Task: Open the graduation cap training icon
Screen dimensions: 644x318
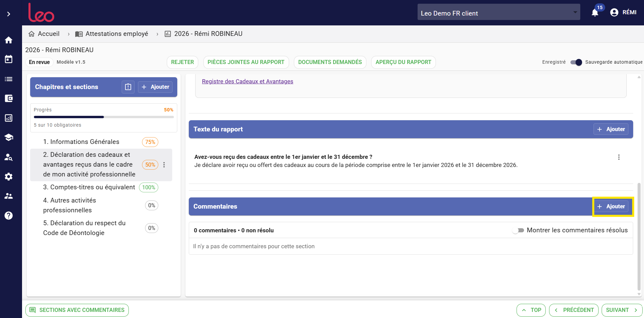Action: click(9, 137)
